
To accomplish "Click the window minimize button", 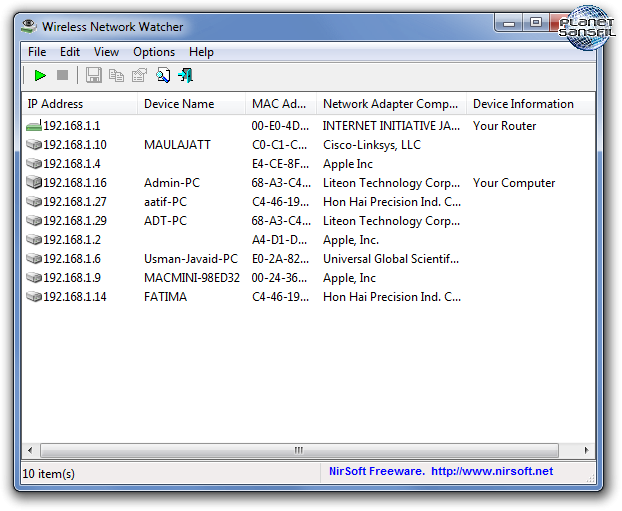I will click(509, 24).
